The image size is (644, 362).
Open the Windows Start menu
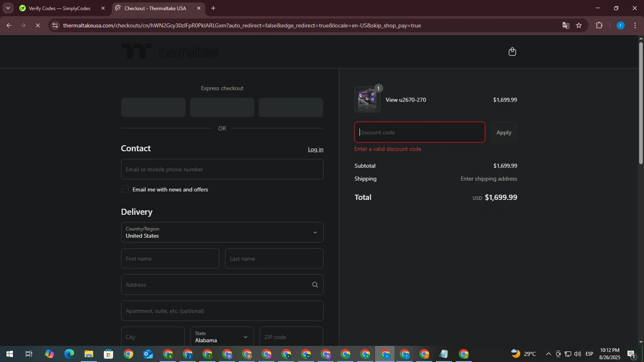9,354
